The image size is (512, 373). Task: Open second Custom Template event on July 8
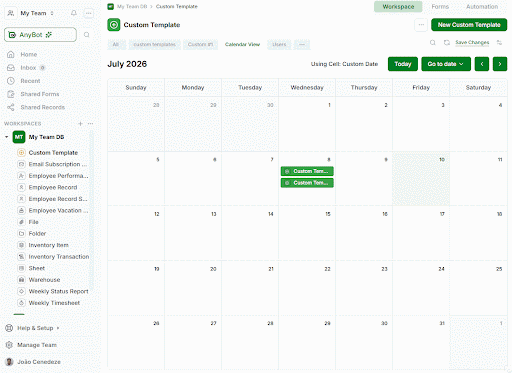point(307,183)
